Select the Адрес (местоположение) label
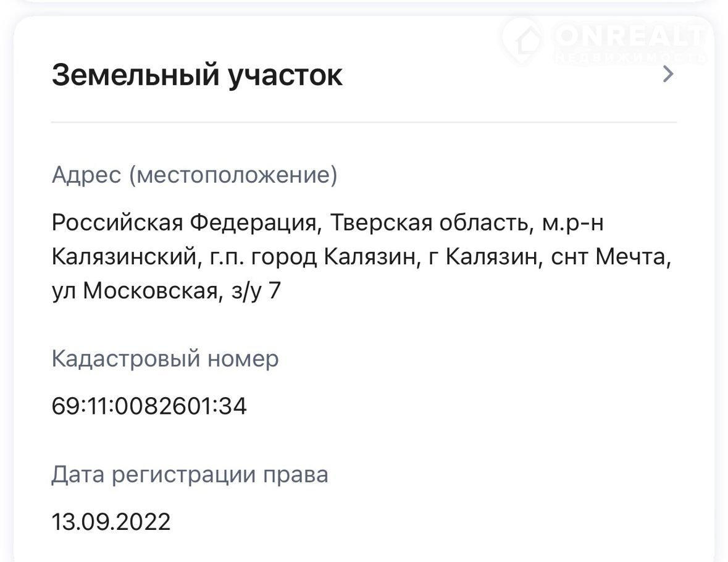The image size is (728, 562). click(195, 175)
